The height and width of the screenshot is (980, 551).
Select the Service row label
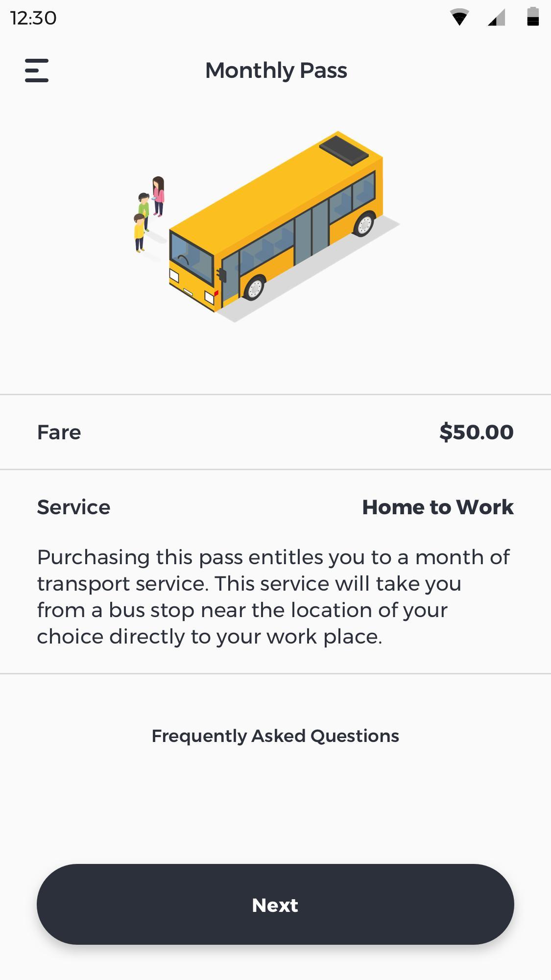74,507
